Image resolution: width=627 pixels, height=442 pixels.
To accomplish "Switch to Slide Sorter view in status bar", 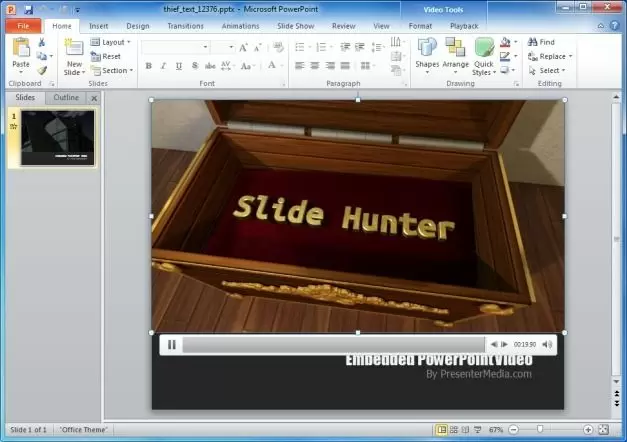I will (455, 429).
